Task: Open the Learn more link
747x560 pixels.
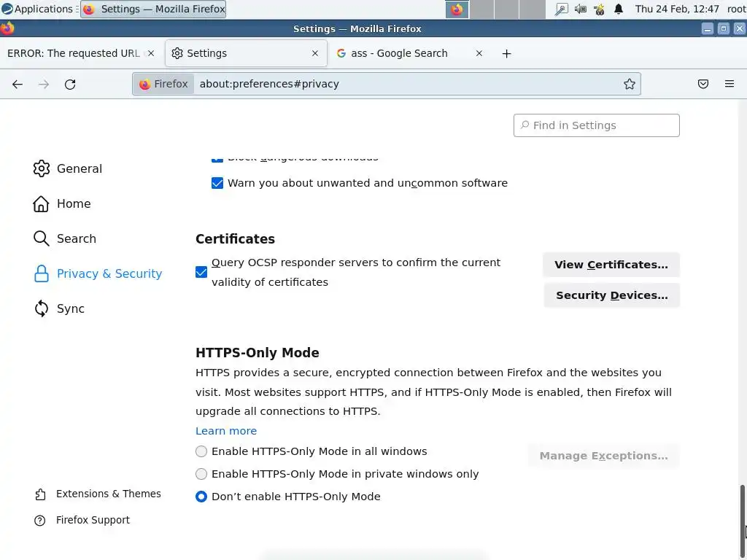Action: pyautogui.click(x=226, y=431)
